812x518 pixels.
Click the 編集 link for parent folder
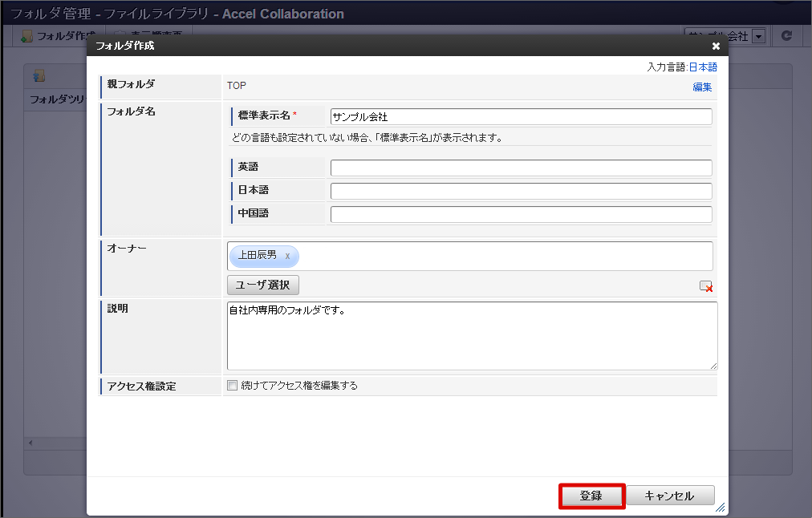[702, 87]
